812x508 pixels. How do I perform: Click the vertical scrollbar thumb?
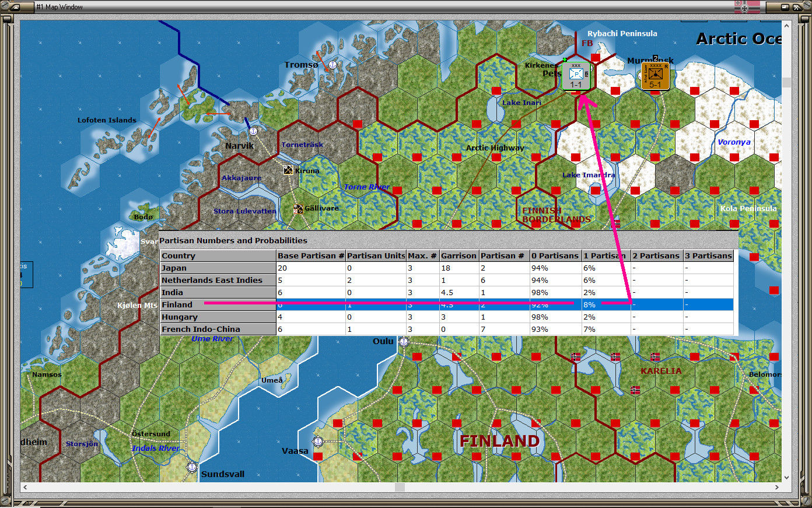tap(787, 82)
